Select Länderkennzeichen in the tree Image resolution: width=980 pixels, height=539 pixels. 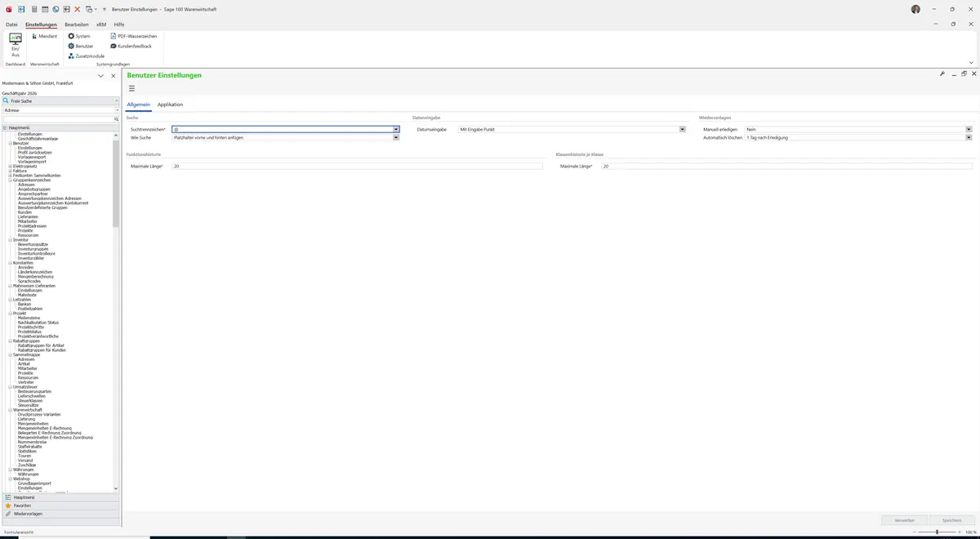pos(35,272)
